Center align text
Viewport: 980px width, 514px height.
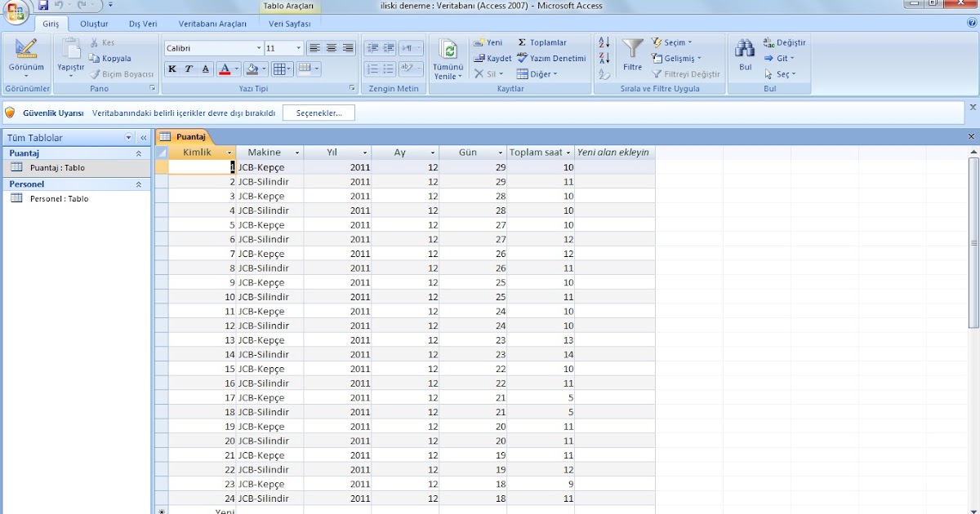tap(332, 48)
